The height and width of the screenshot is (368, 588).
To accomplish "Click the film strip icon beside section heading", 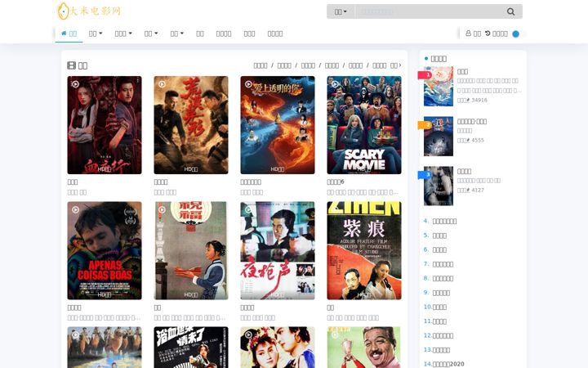I will pos(71,65).
